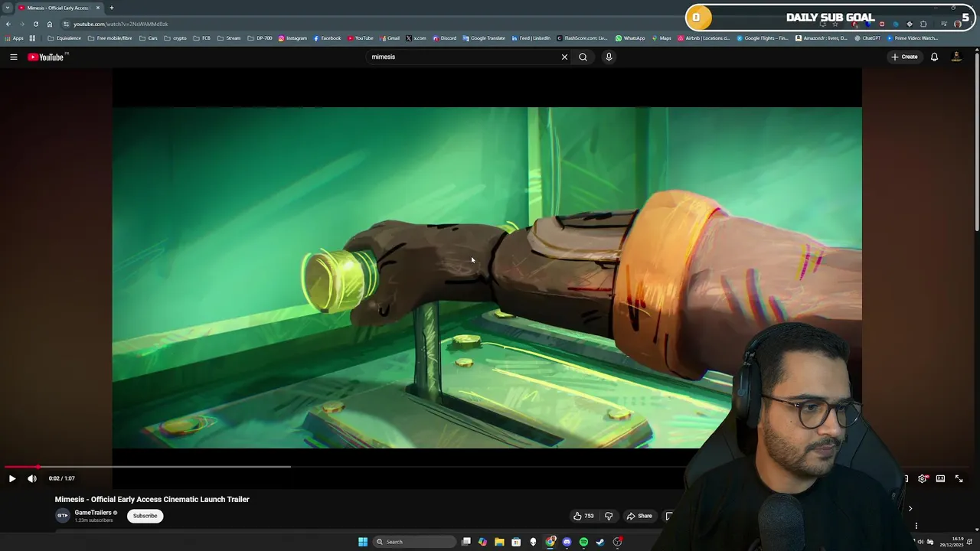Share the video
The height and width of the screenshot is (551, 980).
pyautogui.click(x=639, y=516)
